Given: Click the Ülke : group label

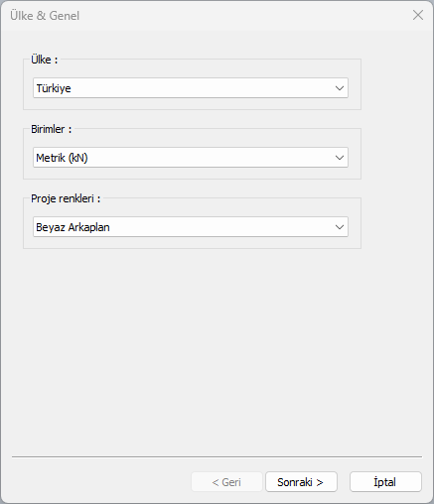Looking at the screenshot, I should [45, 60].
